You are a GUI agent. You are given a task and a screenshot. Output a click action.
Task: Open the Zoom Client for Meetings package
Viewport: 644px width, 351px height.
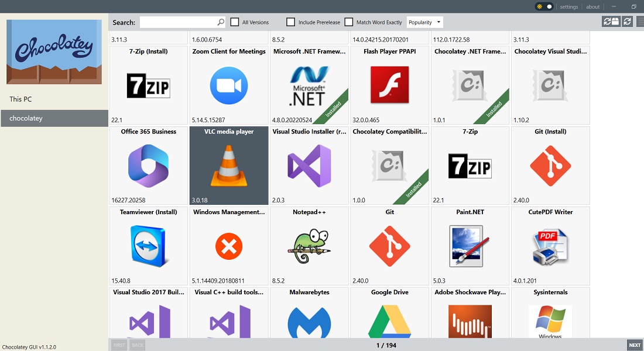click(x=228, y=85)
